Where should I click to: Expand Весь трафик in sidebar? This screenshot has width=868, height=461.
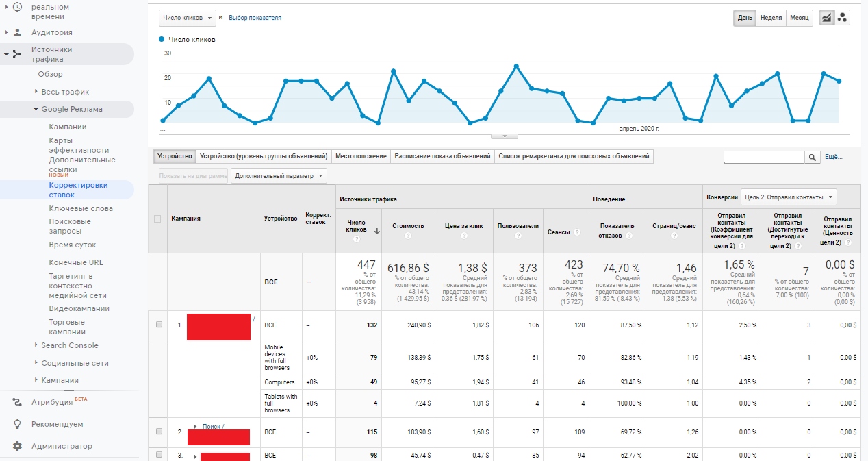pos(36,92)
